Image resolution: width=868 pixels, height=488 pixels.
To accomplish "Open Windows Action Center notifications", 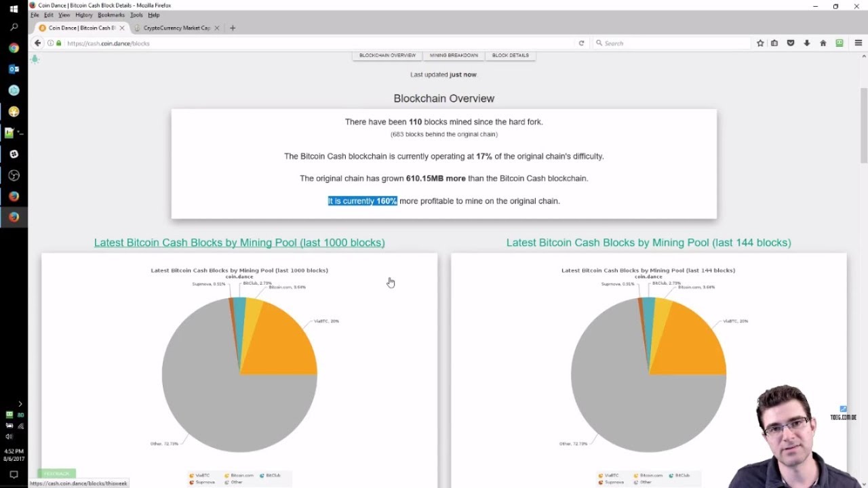I will coord(14,475).
